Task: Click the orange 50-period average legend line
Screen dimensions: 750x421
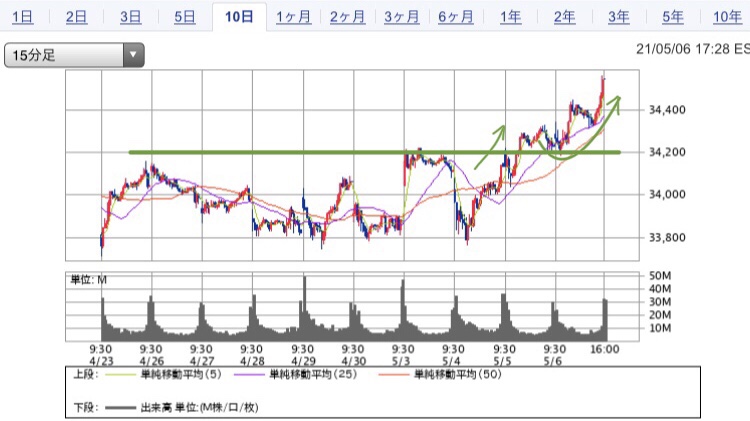Action: (x=394, y=375)
